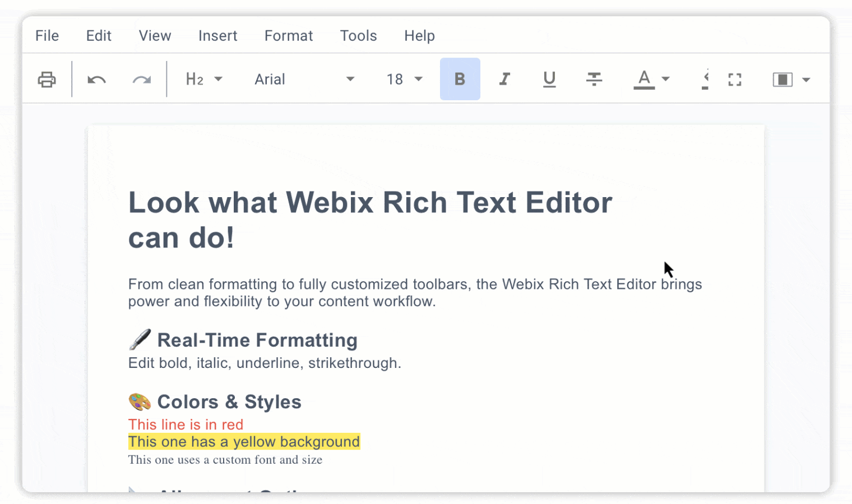Open the layout mode dropdown arrow

point(806,80)
